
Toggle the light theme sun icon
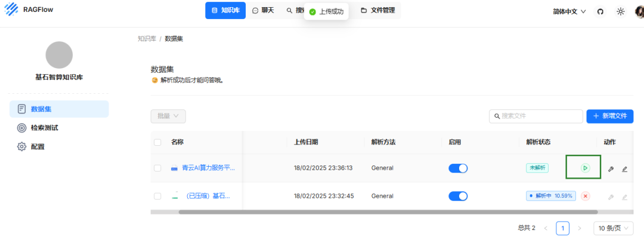tap(621, 11)
